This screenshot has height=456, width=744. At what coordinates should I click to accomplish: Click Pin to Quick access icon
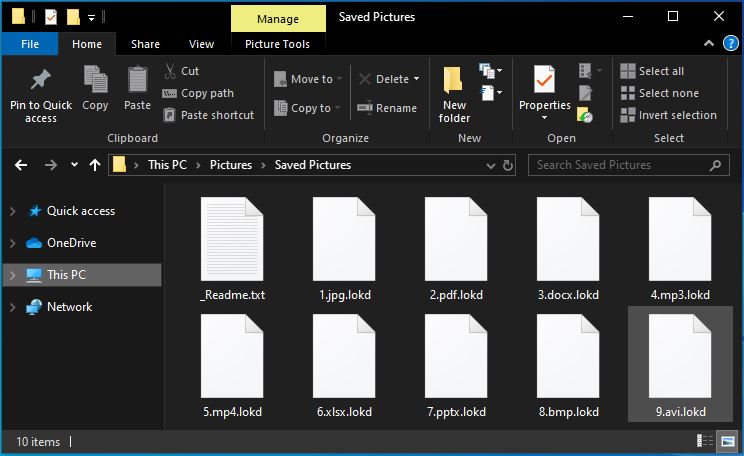(x=41, y=80)
